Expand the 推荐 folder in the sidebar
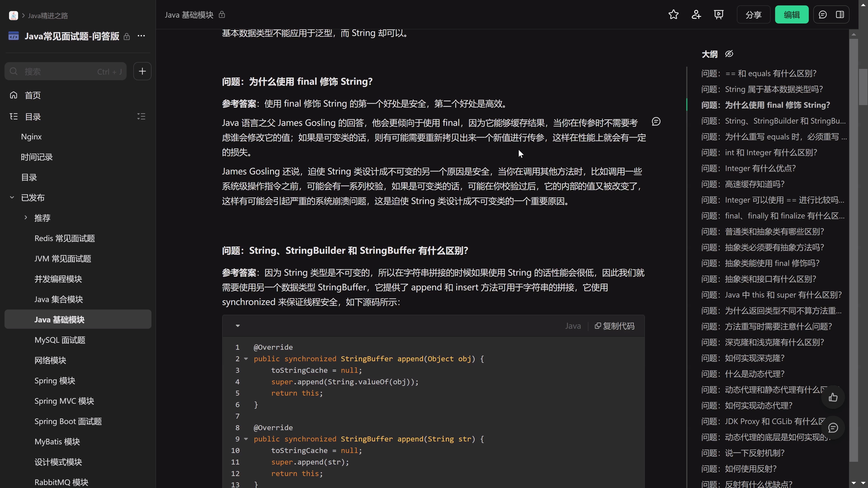This screenshot has height=488, width=868. click(x=26, y=218)
